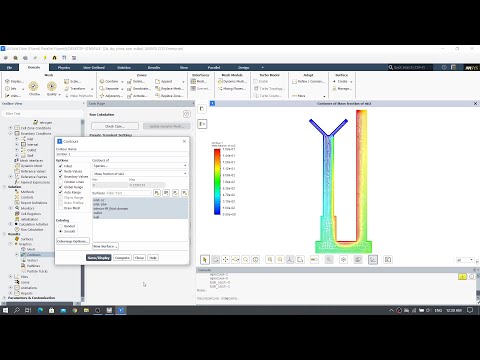The image size is (480, 360).
Task: Switch to the Solution ribbon tab
Action: click(124, 67)
